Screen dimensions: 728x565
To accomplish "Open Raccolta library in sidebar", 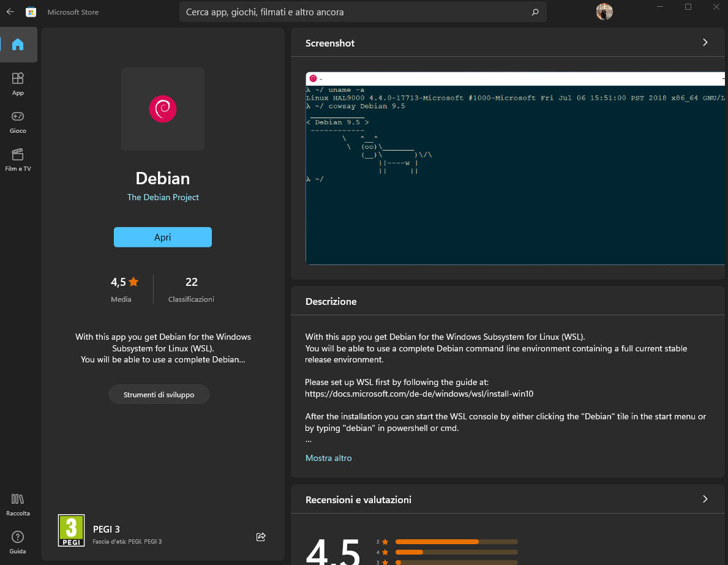I will point(18,504).
